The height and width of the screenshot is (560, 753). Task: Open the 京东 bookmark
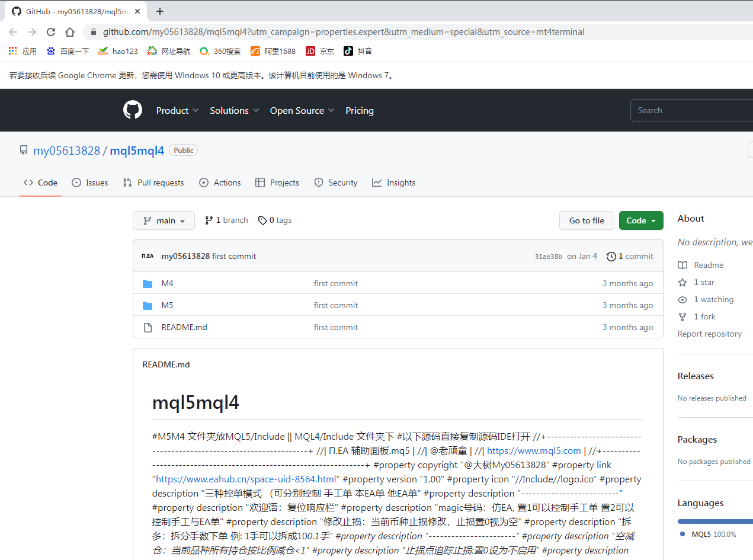(x=320, y=51)
